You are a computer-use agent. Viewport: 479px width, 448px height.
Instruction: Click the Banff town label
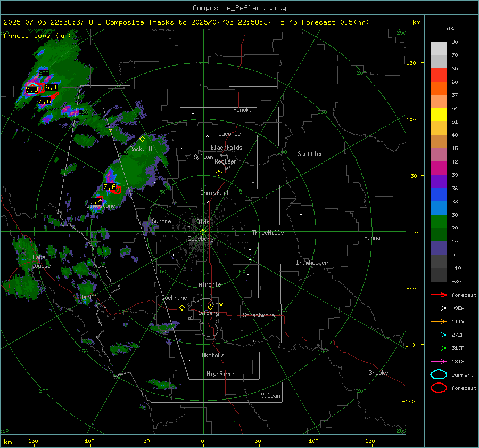pyautogui.click(x=88, y=297)
